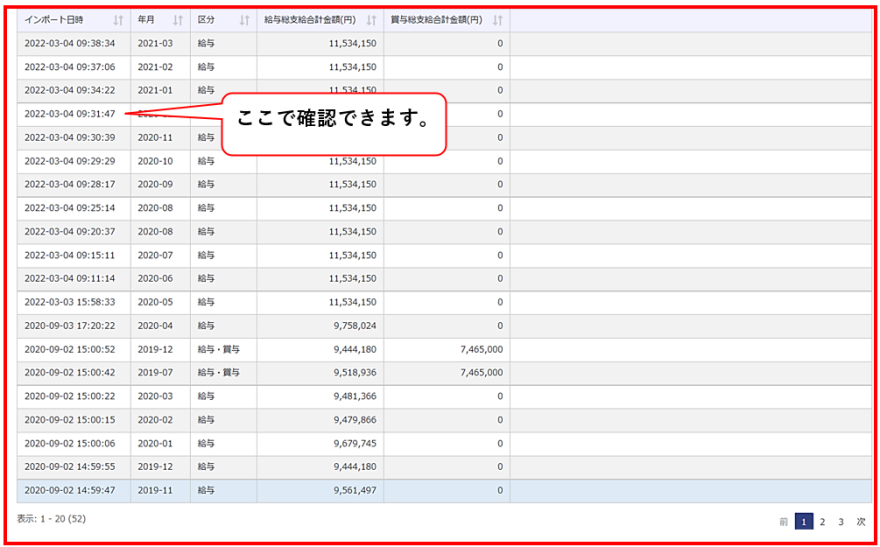880x547 pixels.
Task: Select the 2020-05 year-month cell
Action: (155, 302)
